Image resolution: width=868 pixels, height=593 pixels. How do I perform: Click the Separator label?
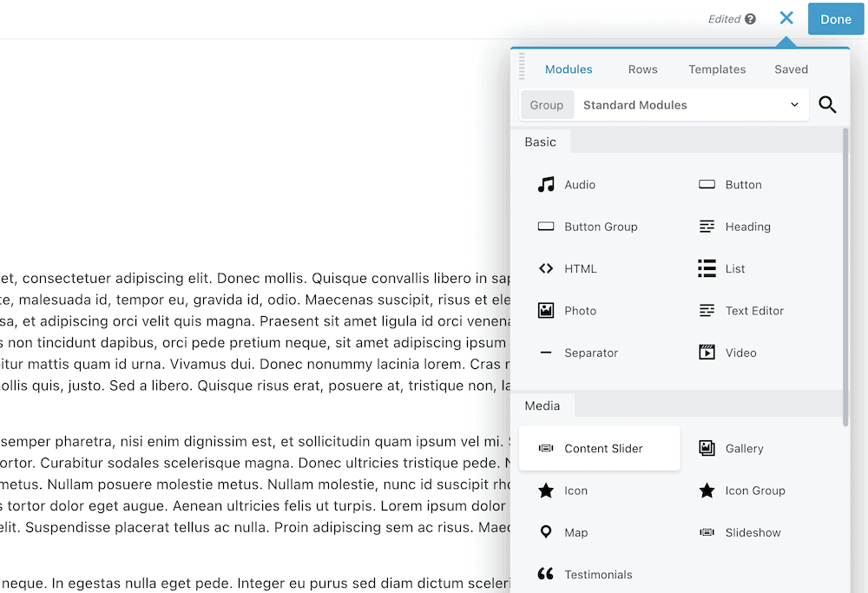click(x=591, y=353)
